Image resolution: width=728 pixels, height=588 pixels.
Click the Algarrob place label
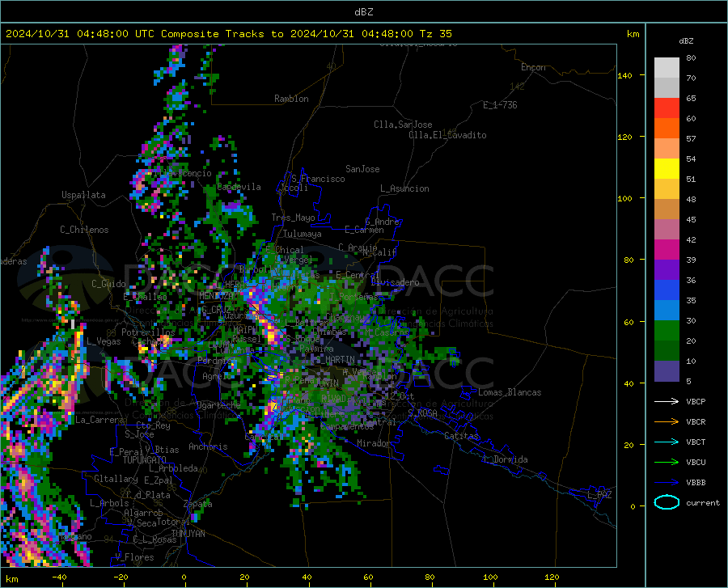coord(143,513)
